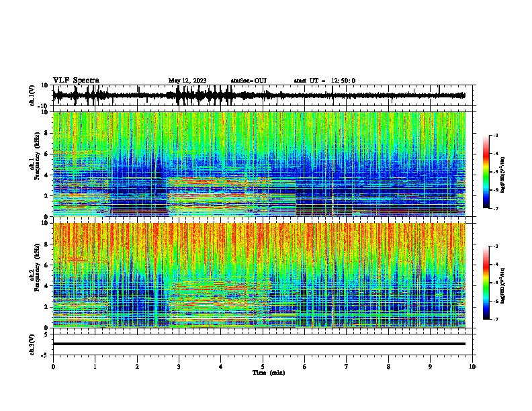This screenshot has width=532, height=411.
Task: Click the ch.2 color bar unit label
Action: click(x=503, y=285)
